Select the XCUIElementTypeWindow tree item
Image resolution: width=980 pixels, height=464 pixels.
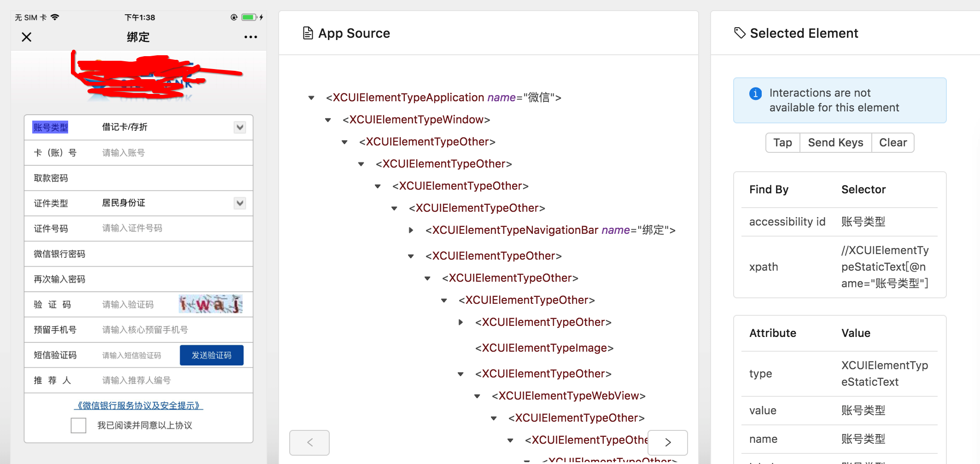pos(416,120)
